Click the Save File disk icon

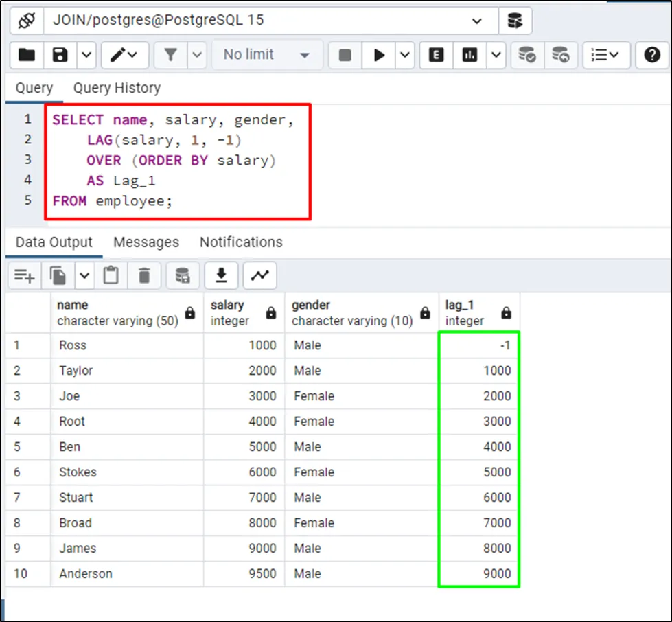pyautogui.click(x=60, y=55)
